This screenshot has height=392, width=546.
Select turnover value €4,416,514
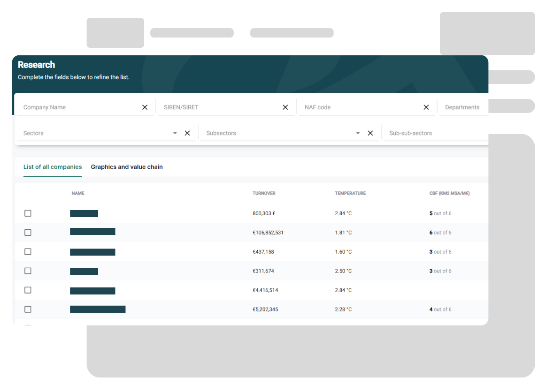click(265, 290)
